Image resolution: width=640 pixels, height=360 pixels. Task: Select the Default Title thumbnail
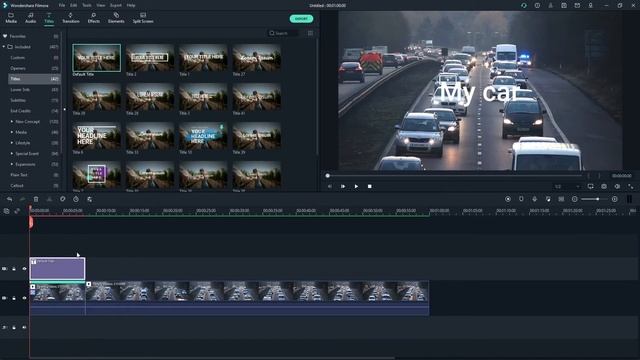coord(97,58)
